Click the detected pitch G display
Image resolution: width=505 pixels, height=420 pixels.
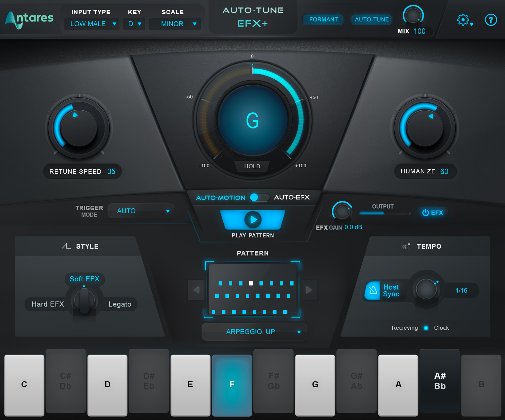(x=252, y=121)
